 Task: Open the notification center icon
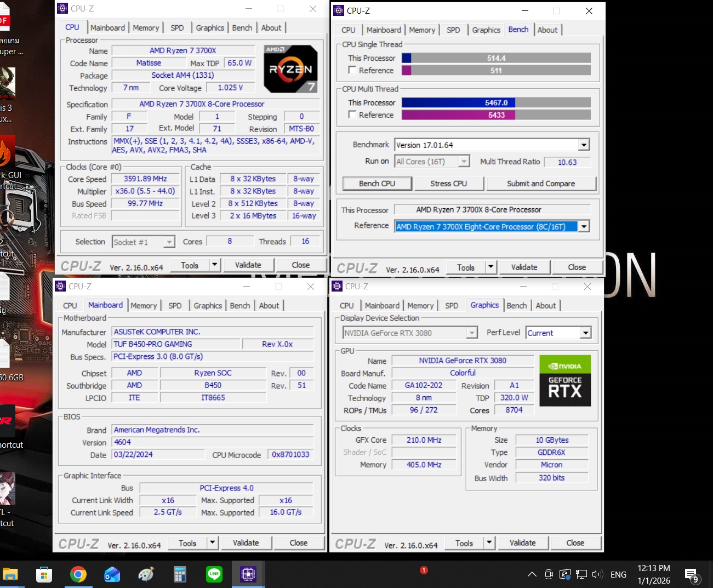tap(692, 574)
